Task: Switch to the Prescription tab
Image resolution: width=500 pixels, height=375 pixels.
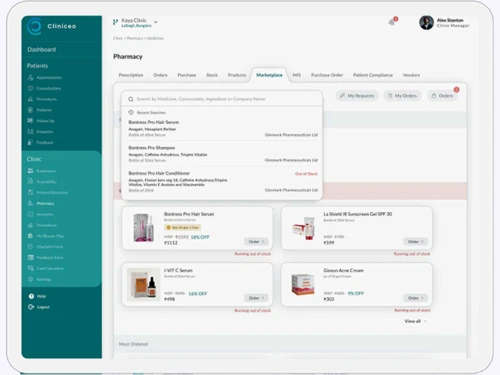Action: click(131, 75)
